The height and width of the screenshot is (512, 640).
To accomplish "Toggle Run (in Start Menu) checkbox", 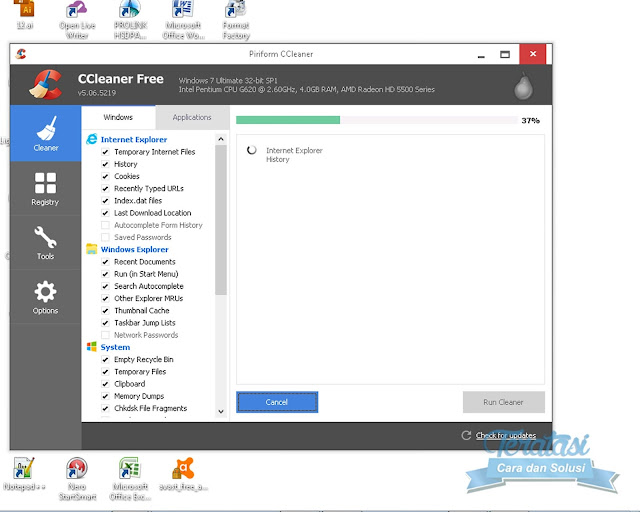I will [105, 274].
